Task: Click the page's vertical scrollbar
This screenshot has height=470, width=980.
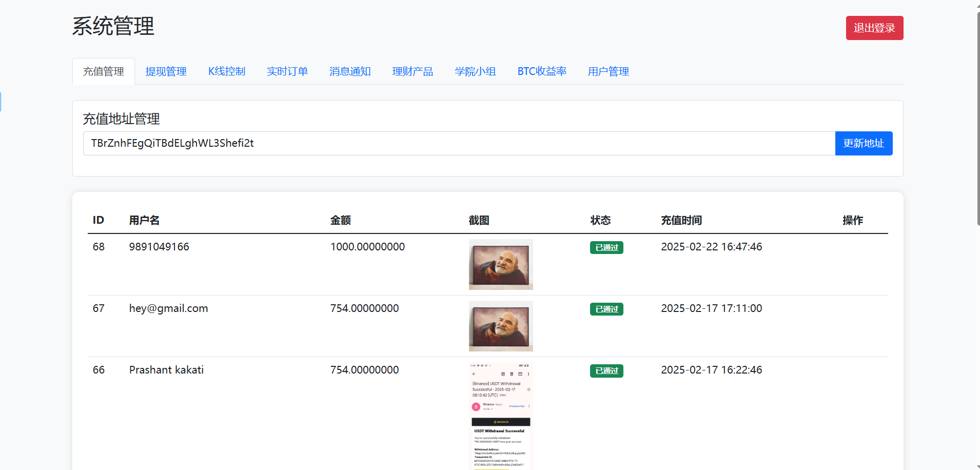Action: point(977,118)
